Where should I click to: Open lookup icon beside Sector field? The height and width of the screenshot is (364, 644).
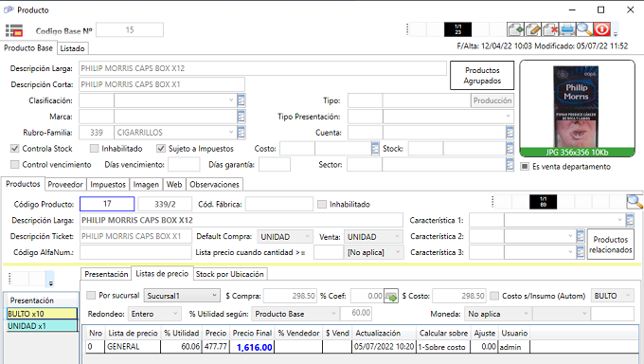coord(510,165)
